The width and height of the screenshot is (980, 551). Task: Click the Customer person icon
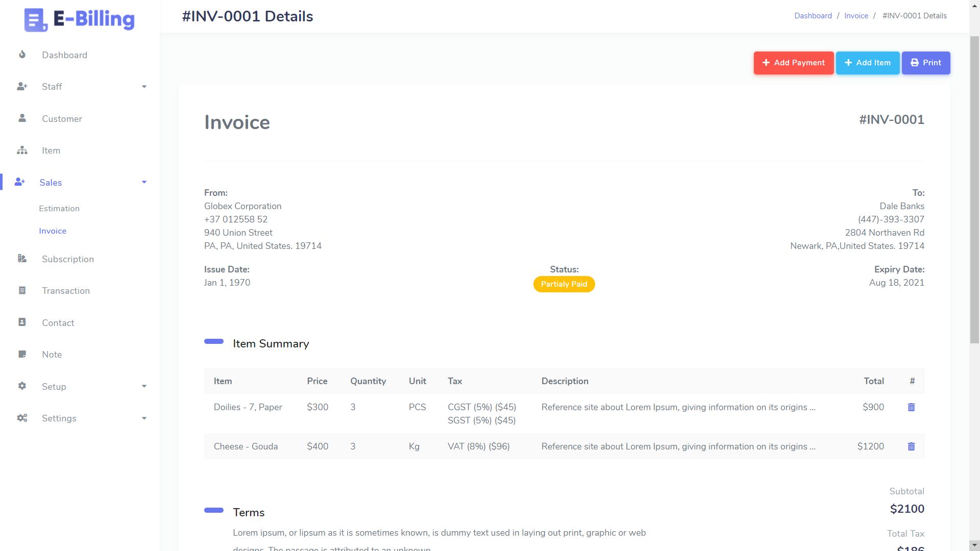pos(22,118)
